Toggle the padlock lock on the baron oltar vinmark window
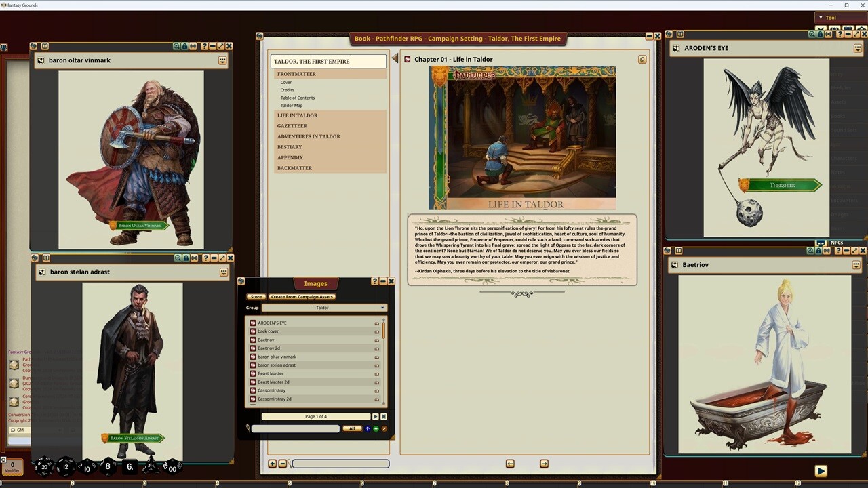868x488 pixels. (x=185, y=46)
